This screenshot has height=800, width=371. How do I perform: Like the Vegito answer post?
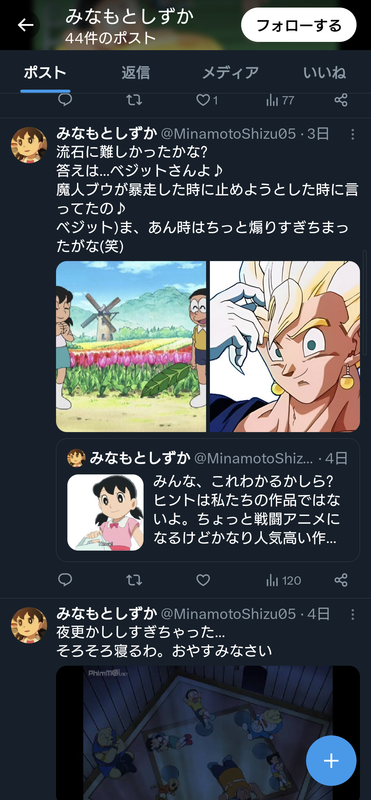[x=203, y=580]
